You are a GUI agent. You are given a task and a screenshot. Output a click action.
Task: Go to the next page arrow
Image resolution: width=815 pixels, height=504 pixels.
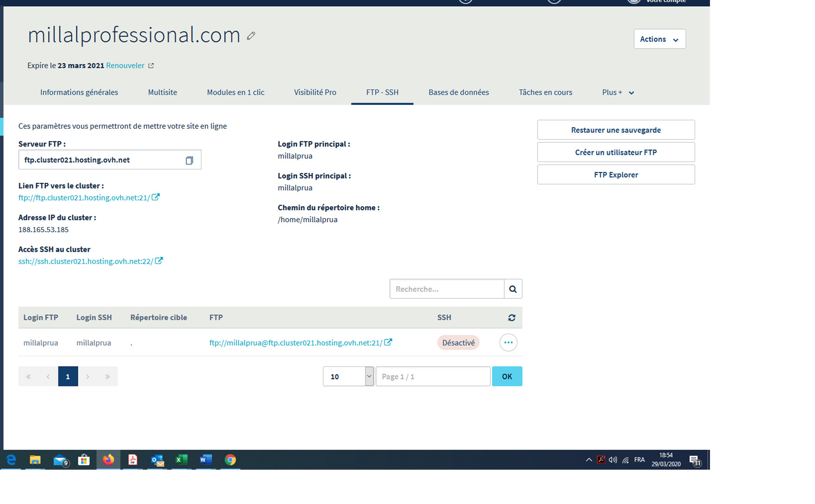click(x=88, y=377)
